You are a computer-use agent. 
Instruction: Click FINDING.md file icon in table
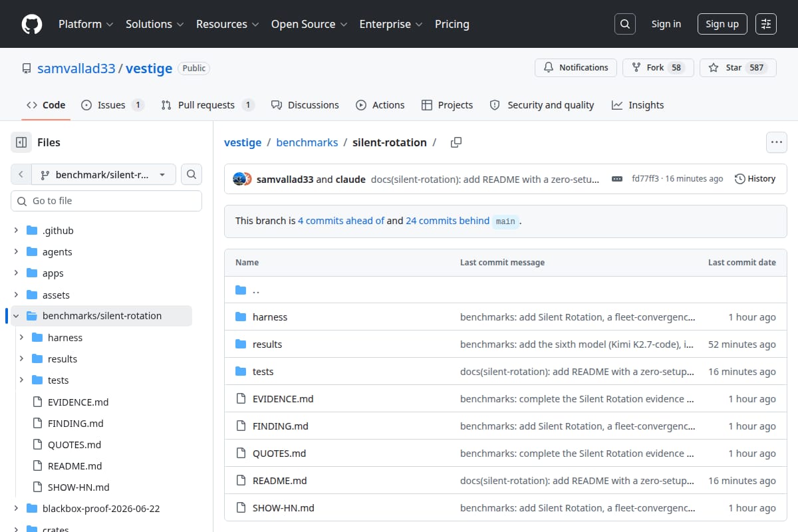pyautogui.click(x=241, y=426)
